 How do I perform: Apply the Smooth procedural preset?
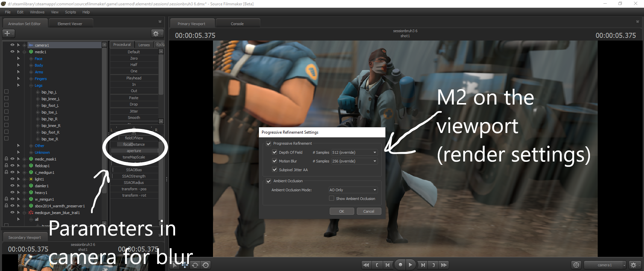pos(134,118)
